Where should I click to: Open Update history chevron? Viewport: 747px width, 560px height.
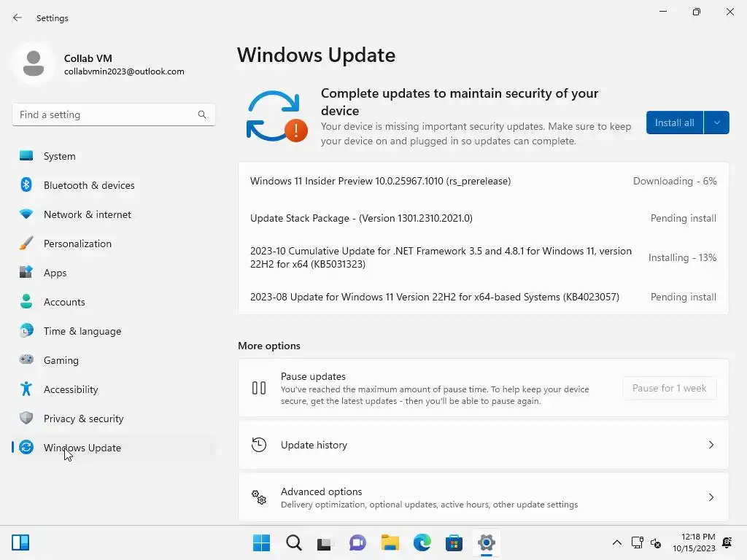(711, 445)
